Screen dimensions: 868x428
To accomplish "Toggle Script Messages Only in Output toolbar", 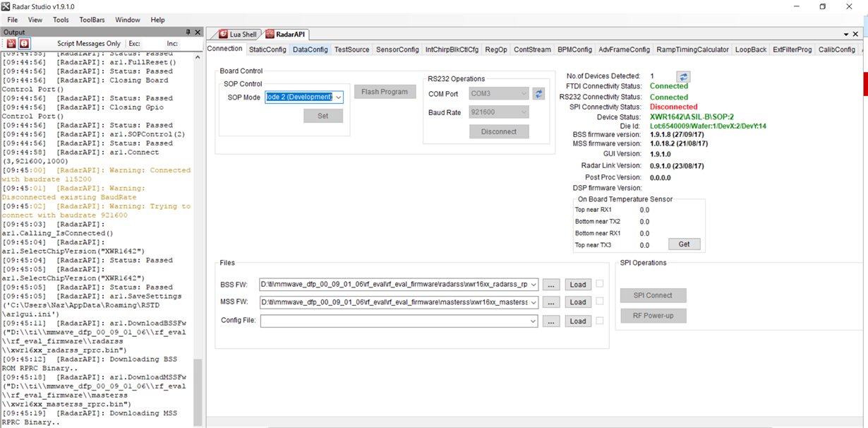I will coord(89,44).
